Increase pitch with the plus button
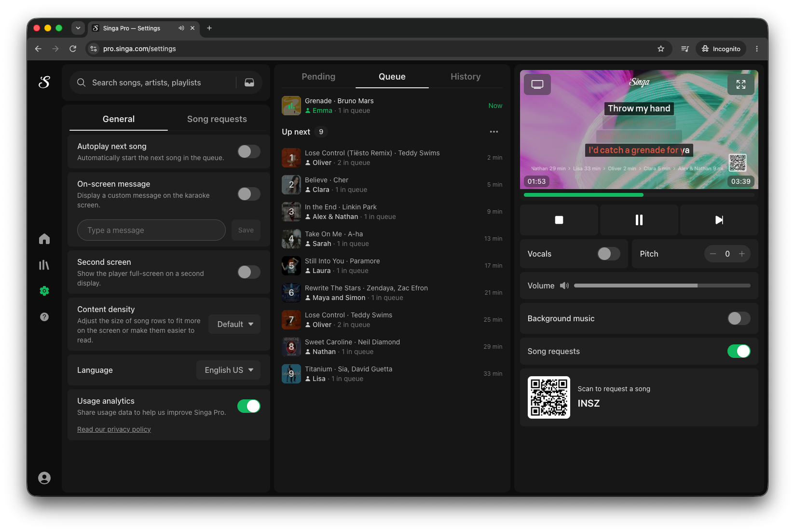The height and width of the screenshot is (532, 795). 742,254
